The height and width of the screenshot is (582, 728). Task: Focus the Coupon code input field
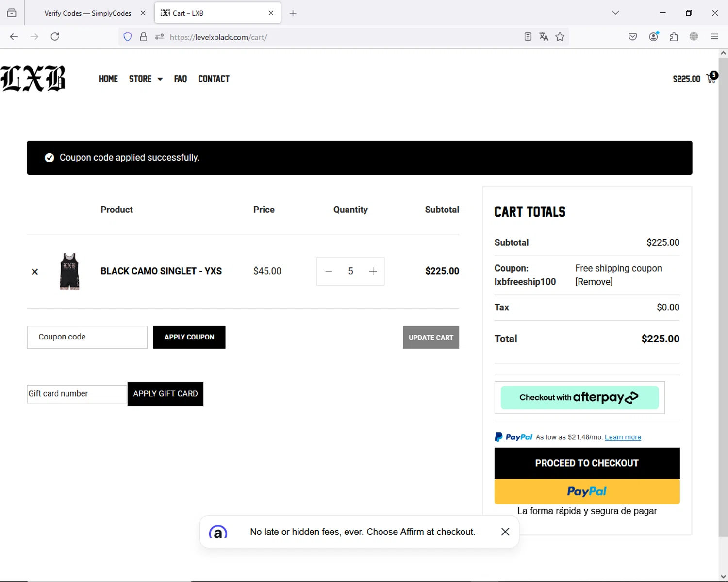coord(87,337)
